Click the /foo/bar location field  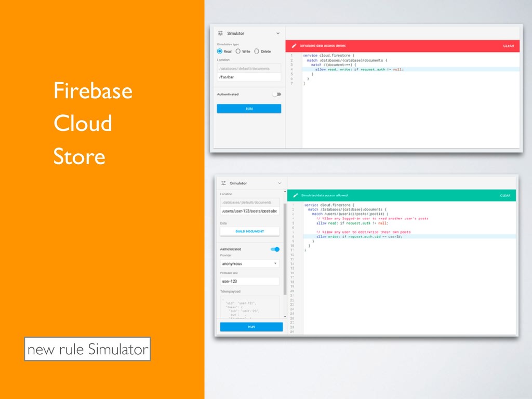click(249, 77)
